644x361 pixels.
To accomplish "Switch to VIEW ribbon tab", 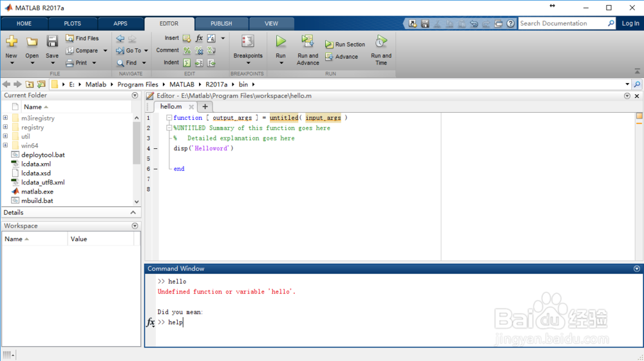I will pos(271,23).
